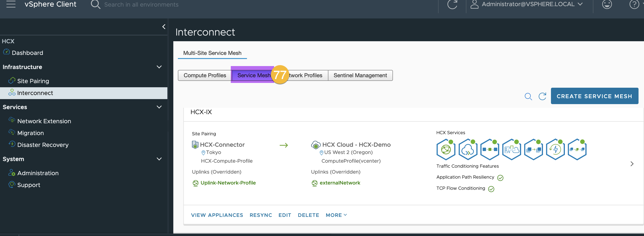Image resolution: width=644 pixels, height=236 pixels.
Task: Click the user avatar icon beside Administrator
Action: [x=474, y=4]
